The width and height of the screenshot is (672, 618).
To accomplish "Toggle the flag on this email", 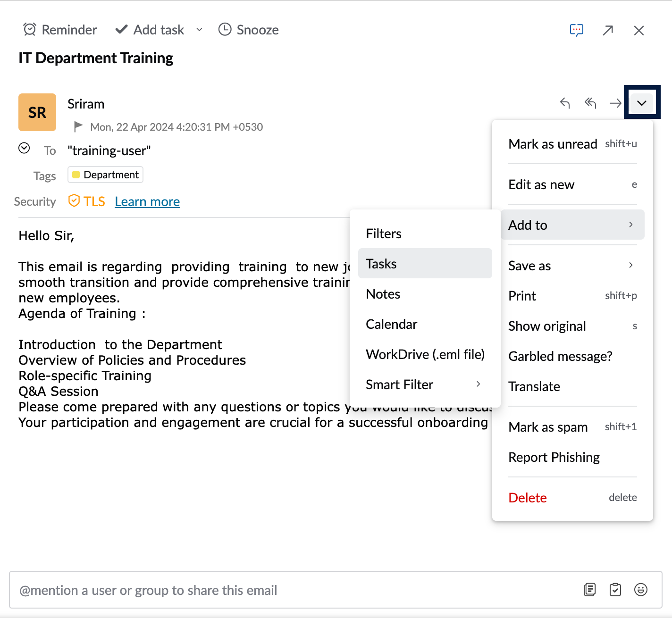I will [78, 126].
